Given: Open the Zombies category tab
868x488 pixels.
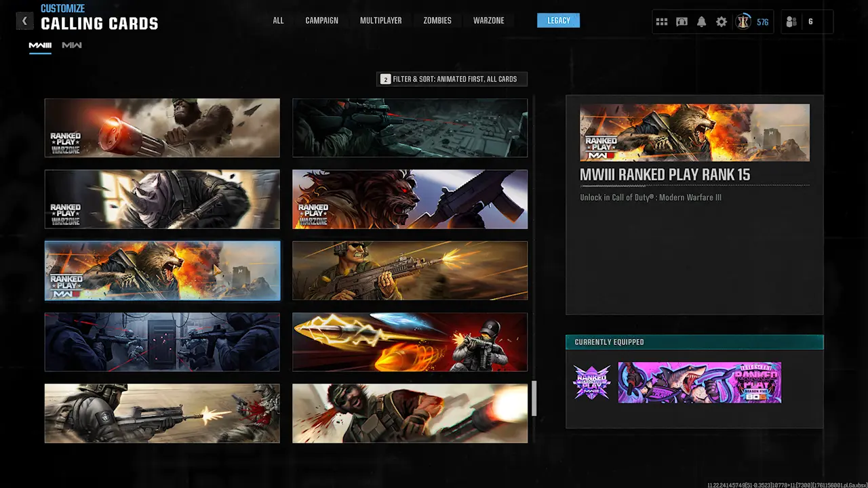Looking at the screenshot, I should [437, 20].
